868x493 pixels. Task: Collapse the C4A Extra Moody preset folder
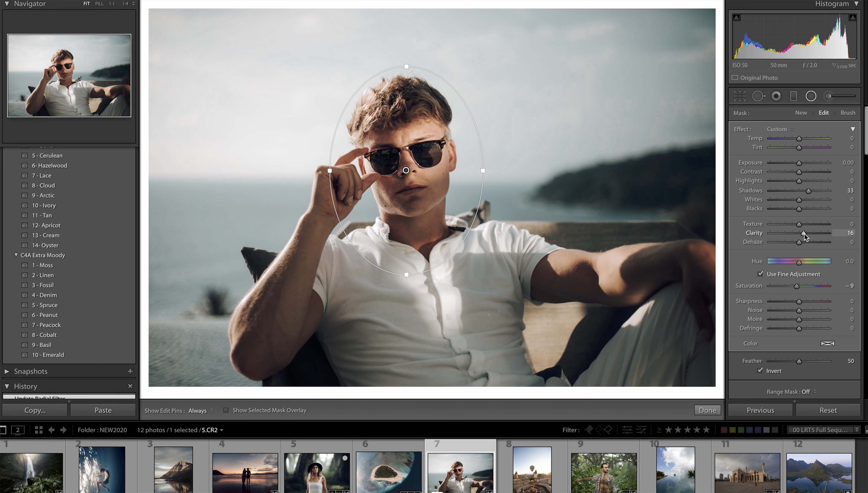(x=16, y=255)
